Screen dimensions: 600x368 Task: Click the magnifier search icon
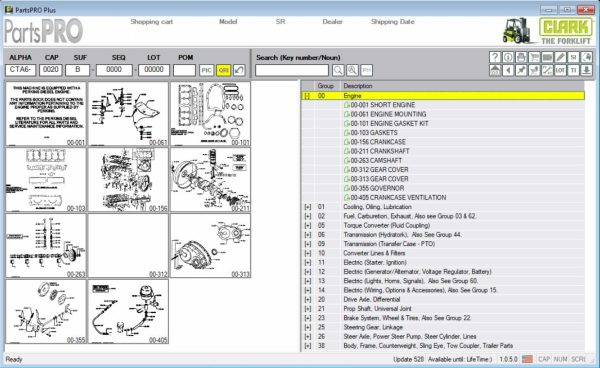pos(338,70)
